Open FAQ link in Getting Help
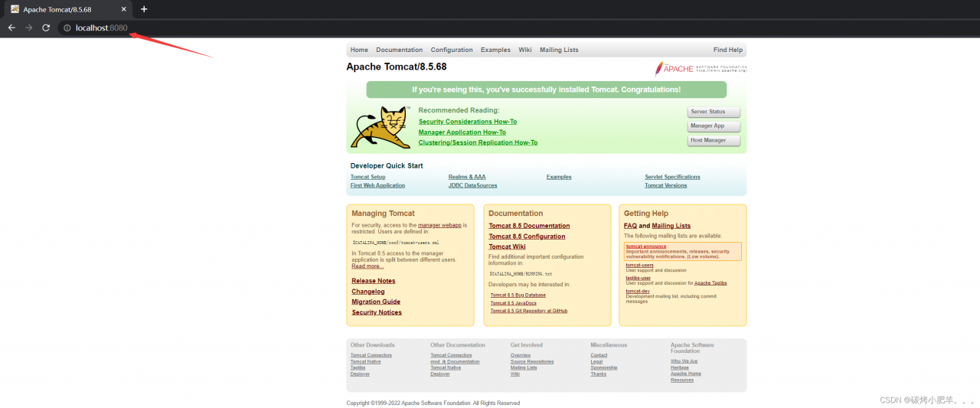This screenshot has height=408, width=980. tap(630, 226)
